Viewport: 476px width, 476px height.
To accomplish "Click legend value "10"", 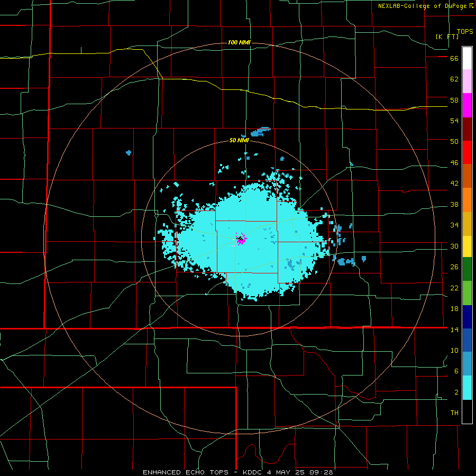I will click(x=454, y=350).
